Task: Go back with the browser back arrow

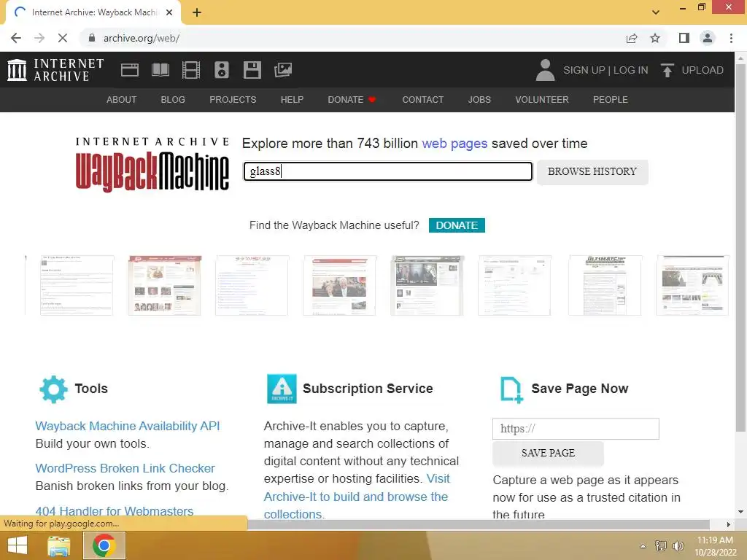Action: (x=16, y=38)
